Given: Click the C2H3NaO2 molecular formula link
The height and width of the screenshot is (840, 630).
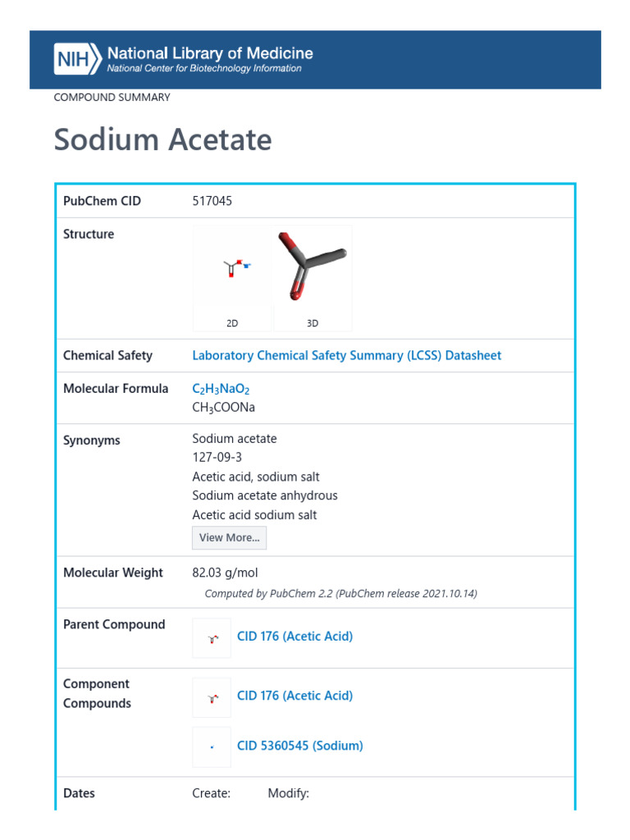Looking at the screenshot, I should pyautogui.click(x=221, y=389).
